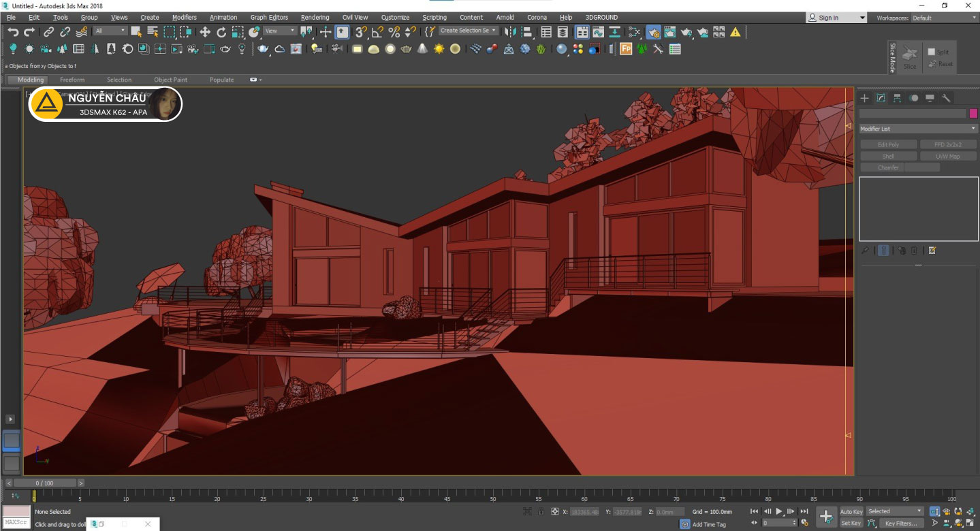Click the yellow warning triangle icon

736,31
